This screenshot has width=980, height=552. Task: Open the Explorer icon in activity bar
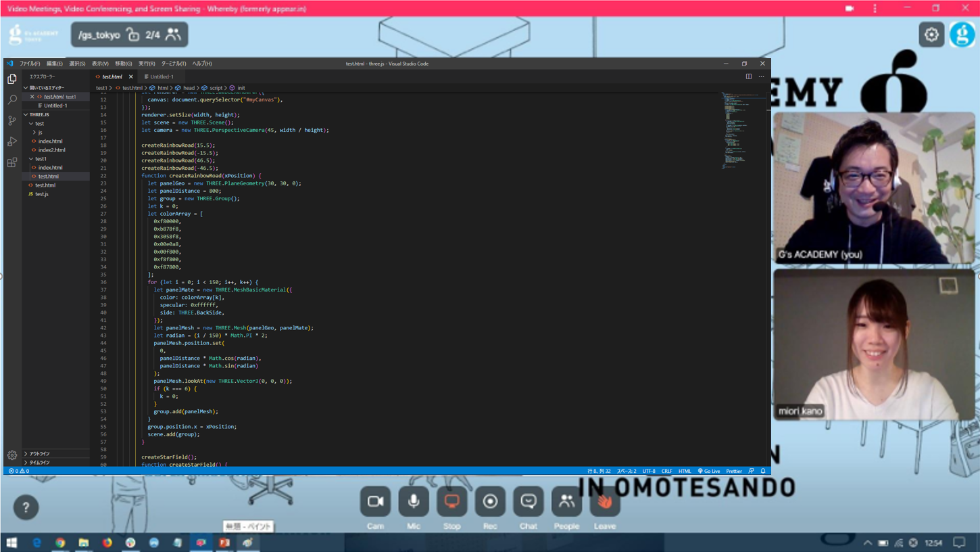coord(12,79)
